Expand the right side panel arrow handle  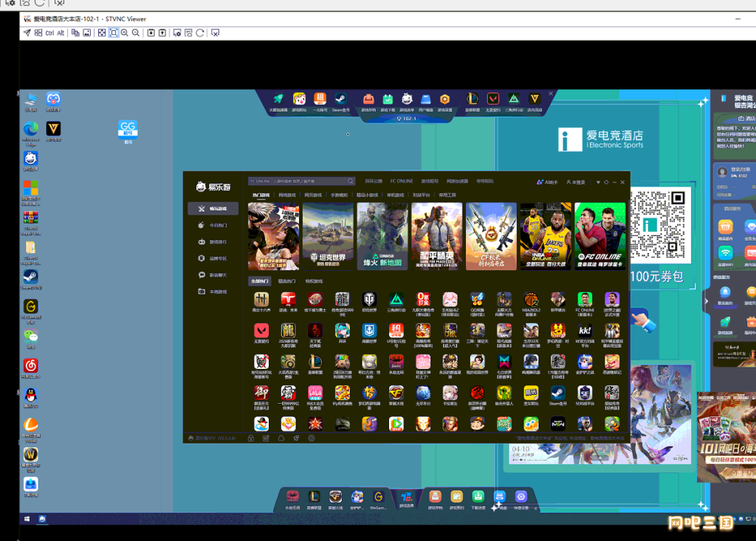tap(707, 301)
